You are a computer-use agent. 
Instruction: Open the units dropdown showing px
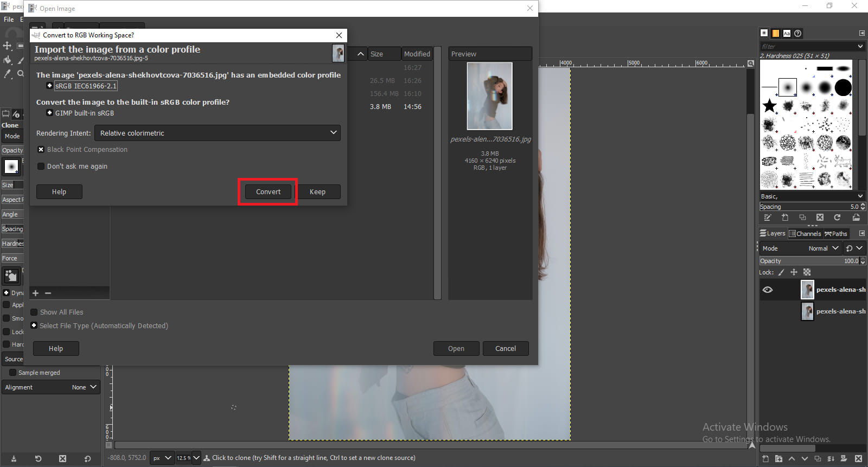point(162,458)
